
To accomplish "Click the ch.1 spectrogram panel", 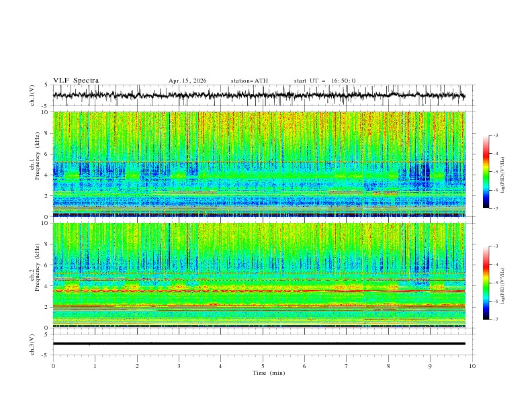I will (x=259, y=164).
